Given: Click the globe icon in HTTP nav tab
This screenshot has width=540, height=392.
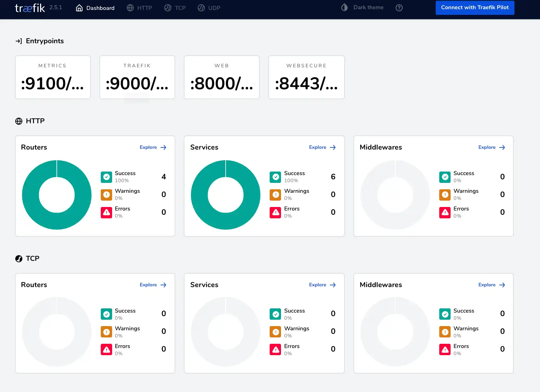Looking at the screenshot, I should click(x=130, y=8).
